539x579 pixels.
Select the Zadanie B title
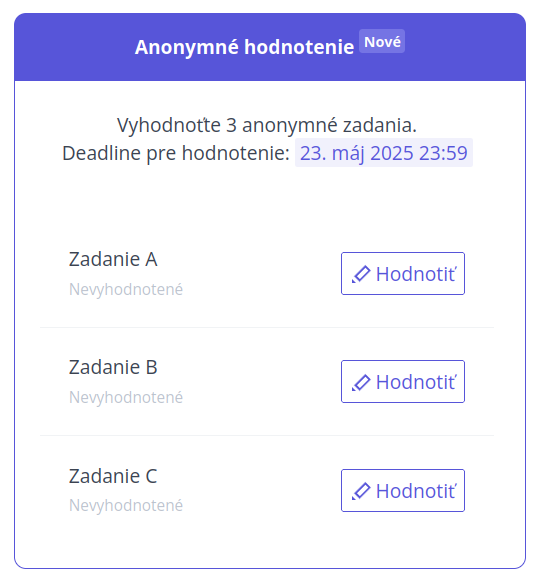pyautogui.click(x=113, y=367)
